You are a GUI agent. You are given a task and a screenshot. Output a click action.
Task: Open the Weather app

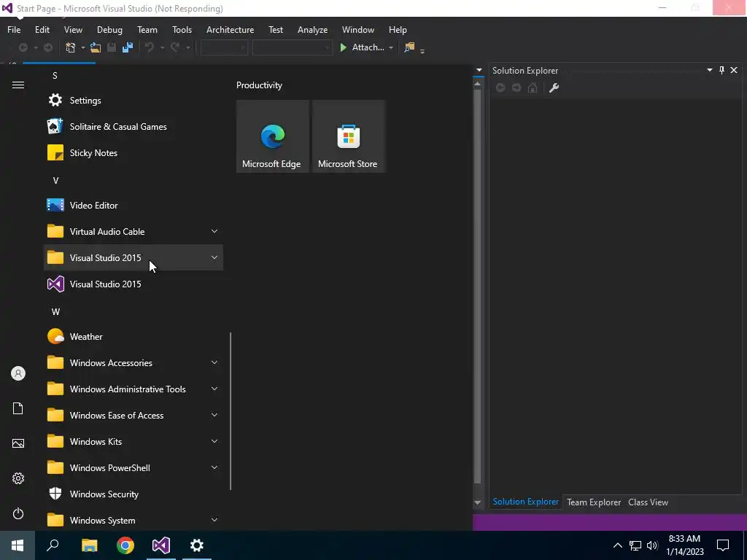click(133, 337)
